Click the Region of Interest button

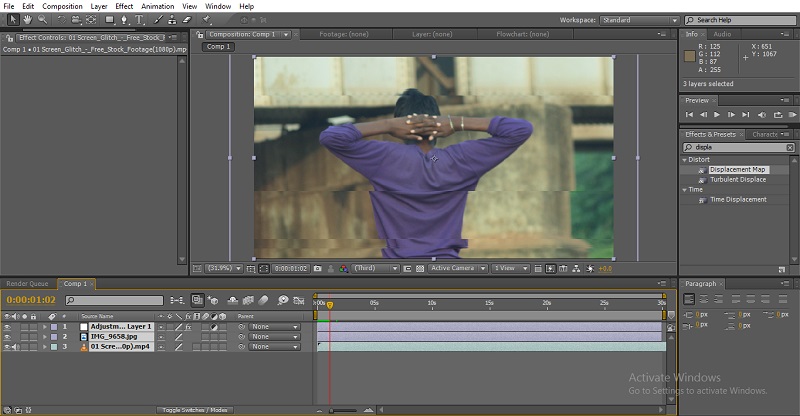point(407,268)
